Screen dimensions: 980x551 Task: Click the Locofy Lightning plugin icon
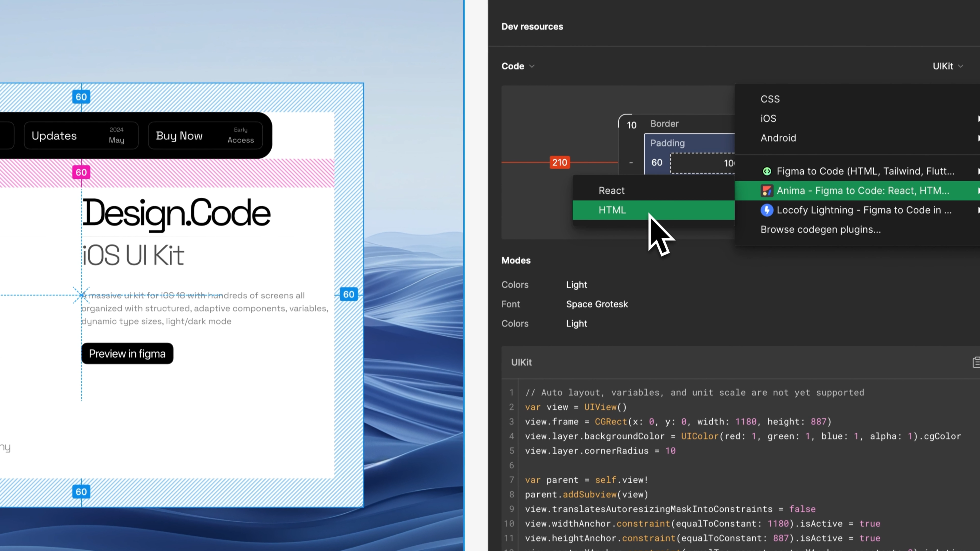[767, 210]
